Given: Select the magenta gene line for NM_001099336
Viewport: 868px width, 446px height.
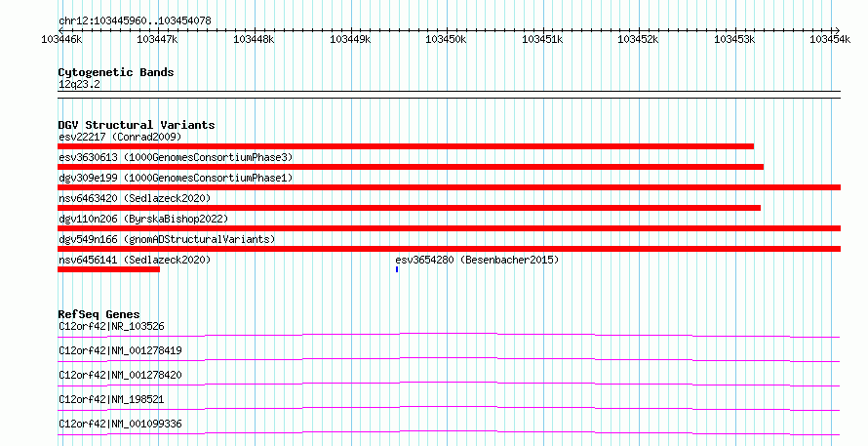Looking at the screenshot, I should click(449, 432).
